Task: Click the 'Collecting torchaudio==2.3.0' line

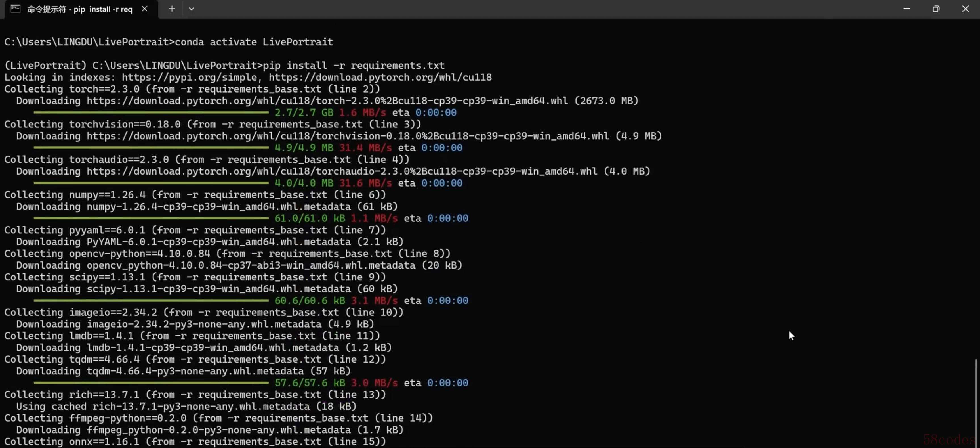Action: [x=207, y=160]
